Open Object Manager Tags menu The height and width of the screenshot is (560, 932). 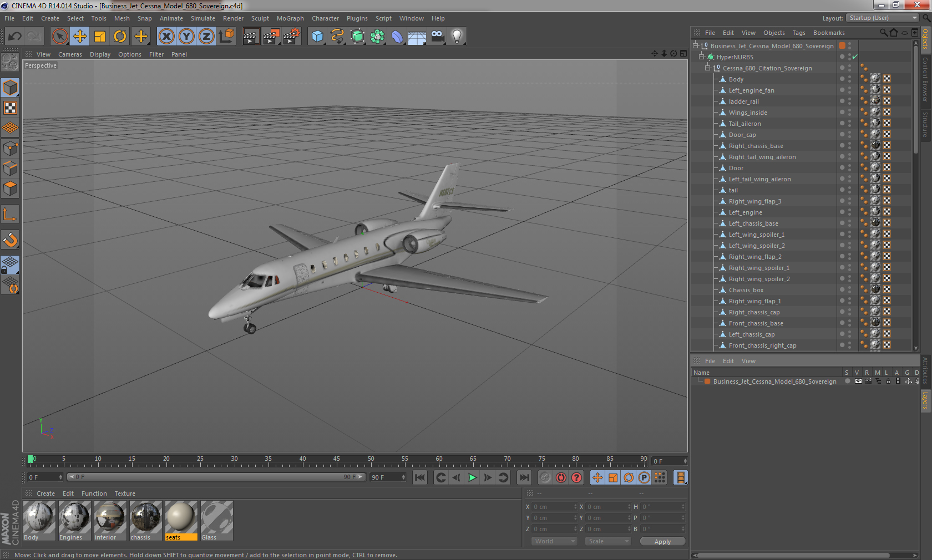pyautogui.click(x=799, y=33)
